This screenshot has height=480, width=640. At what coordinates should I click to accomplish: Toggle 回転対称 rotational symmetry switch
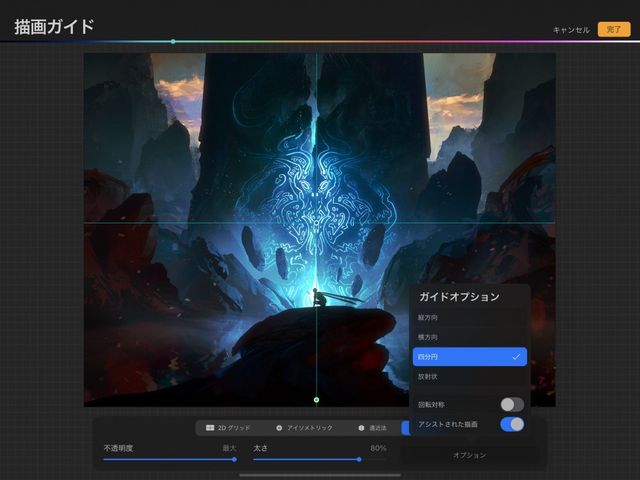[x=512, y=404]
